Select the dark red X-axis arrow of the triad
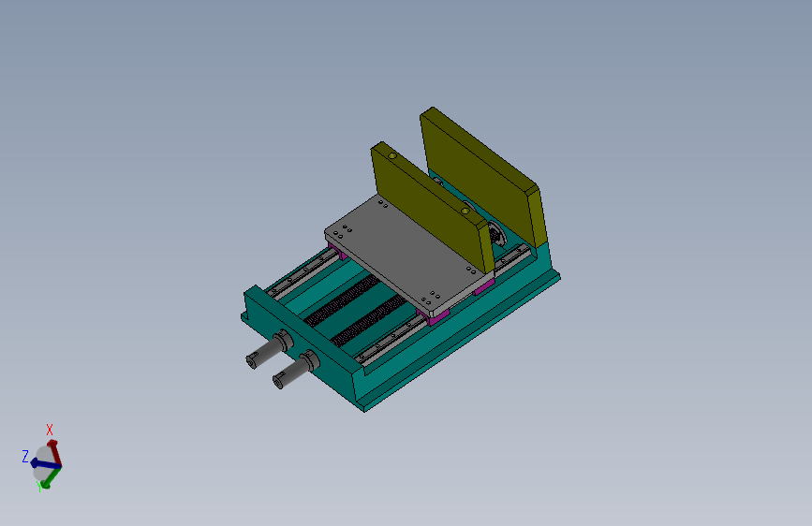The height and width of the screenshot is (526, 812). (x=55, y=454)
